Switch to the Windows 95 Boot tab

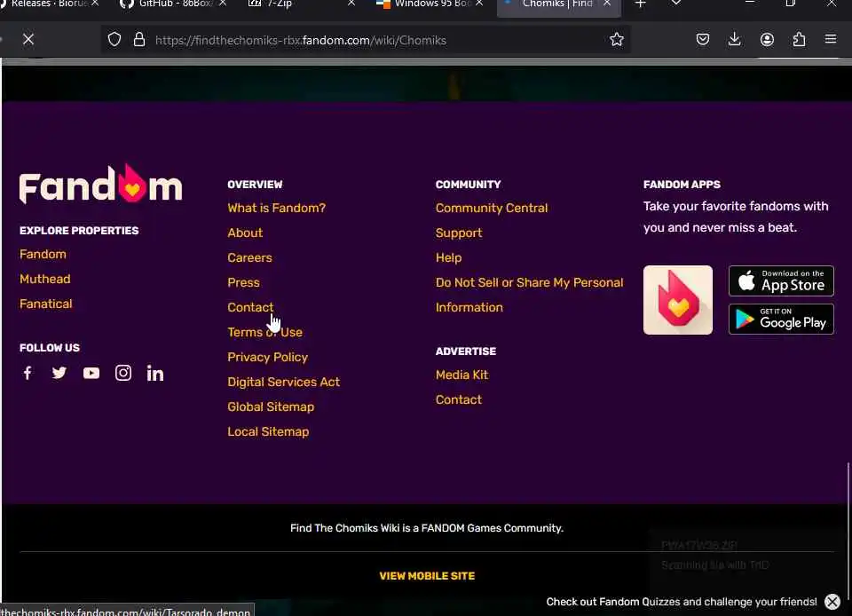click(x=425, y=4)
